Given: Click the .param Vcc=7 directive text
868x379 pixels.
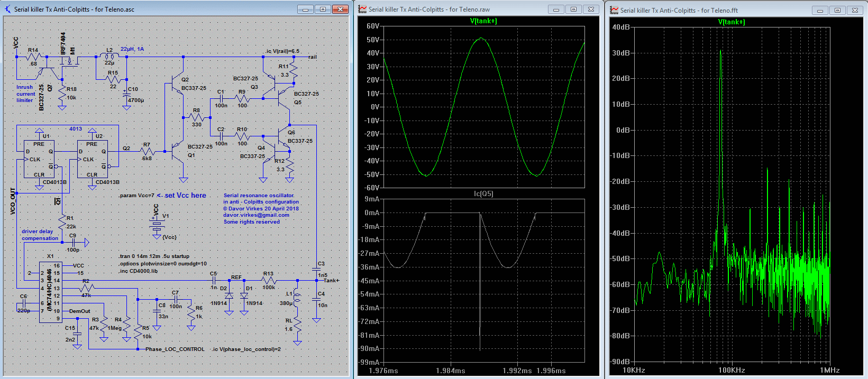Looking at the screenshot, I should coord(136,196).
